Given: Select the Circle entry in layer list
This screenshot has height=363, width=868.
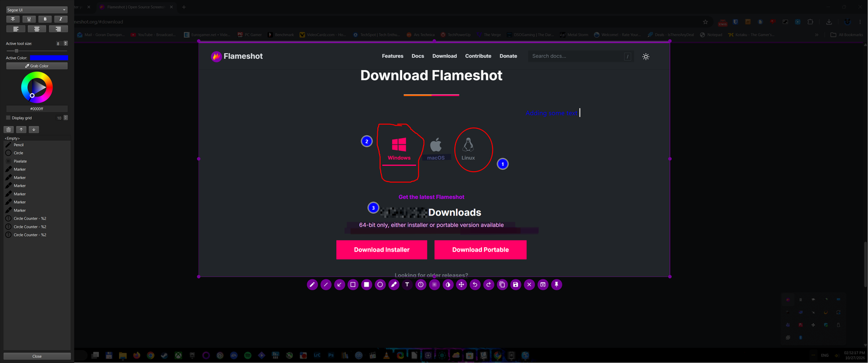Looking at the screenshot, I should (x=37, y=153).
